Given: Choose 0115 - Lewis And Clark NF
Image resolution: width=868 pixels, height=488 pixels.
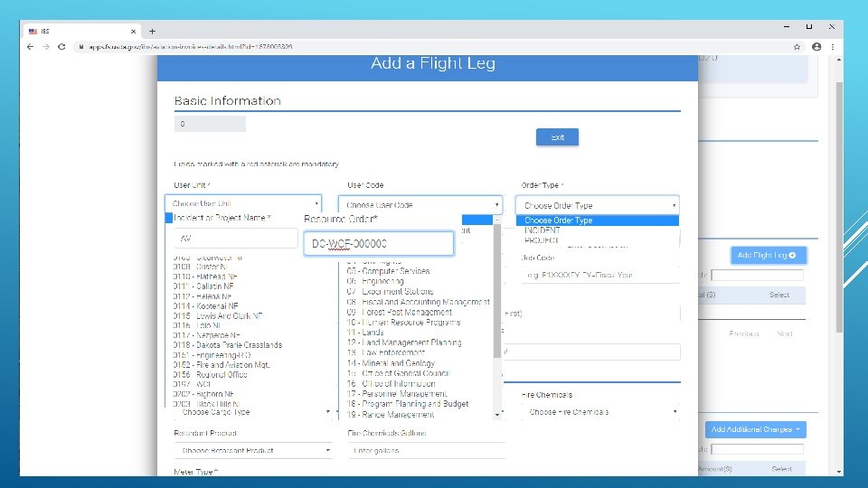Looking at the screenshot, I should coord(218,316).
